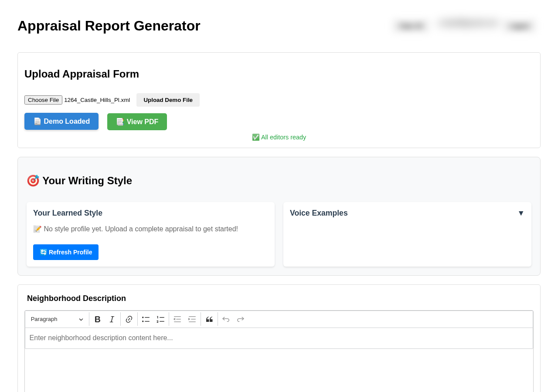Image resolution: width=558 pixels, height=392 pixels.
Task: Toggle bold formatting in the editor toolbar
Action: tap(98, 319)
